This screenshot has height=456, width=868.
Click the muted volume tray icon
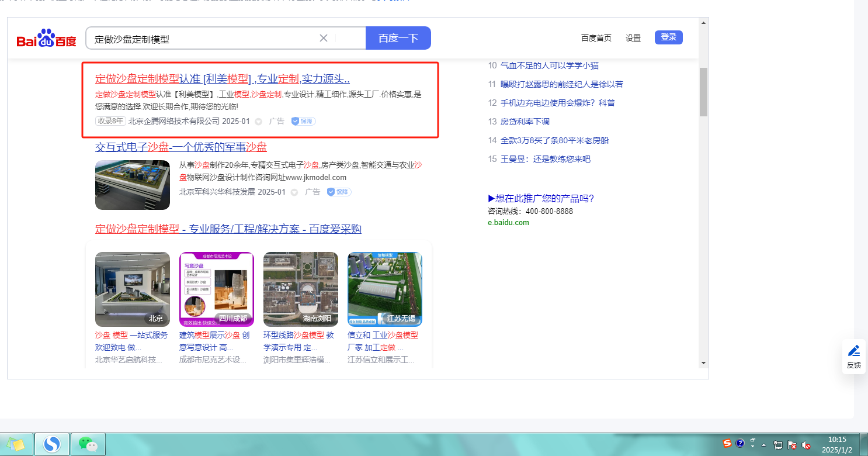click(806, 445)
